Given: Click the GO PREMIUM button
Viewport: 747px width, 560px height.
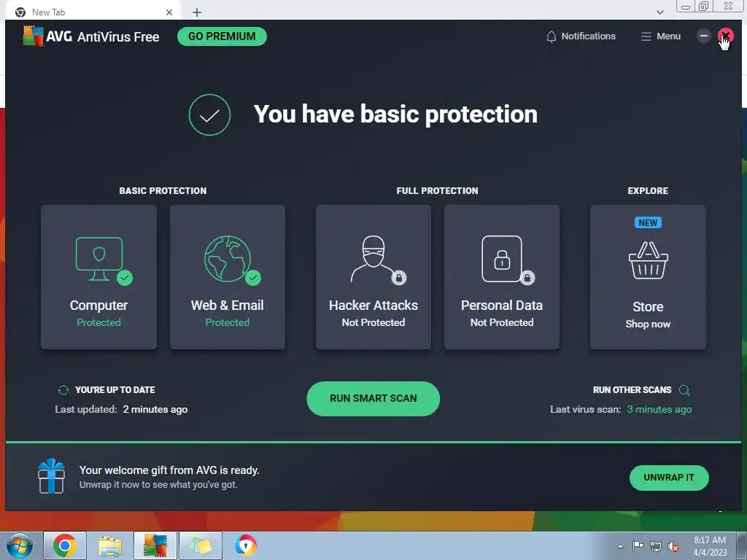Looking at the screenshot, I should 222,36.
